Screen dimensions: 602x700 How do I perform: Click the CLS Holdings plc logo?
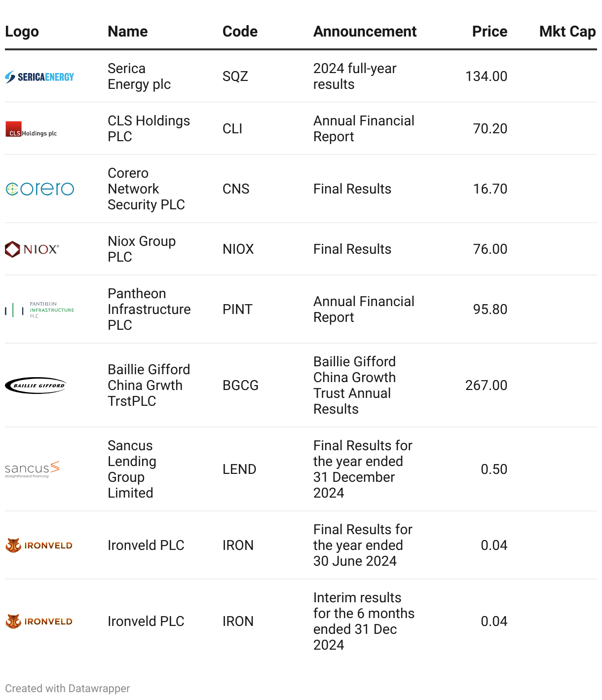[x=31, y=129]
